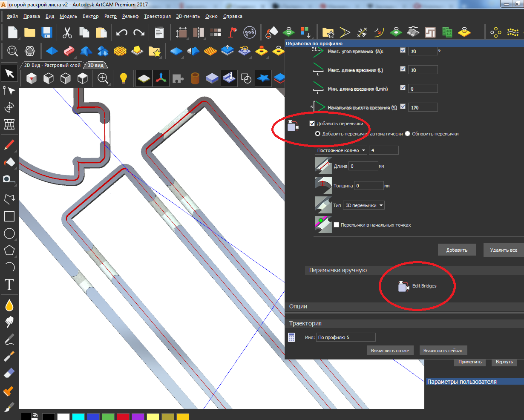This screenshot has width=524, height=420.
Task: Pick the purple color swatch
Action: point(138,417)
